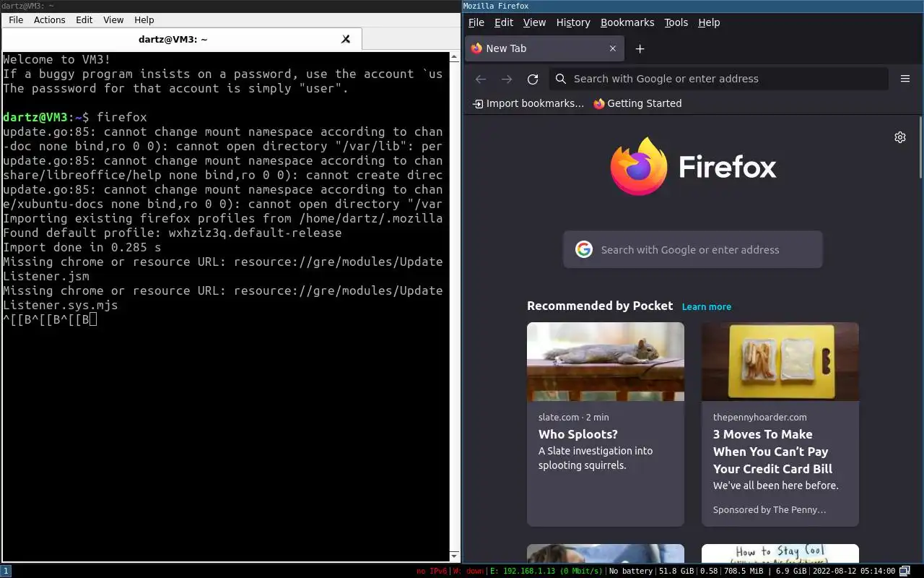
Task: Click Recommended by Pocket heading
Action: tap(600, 306)
